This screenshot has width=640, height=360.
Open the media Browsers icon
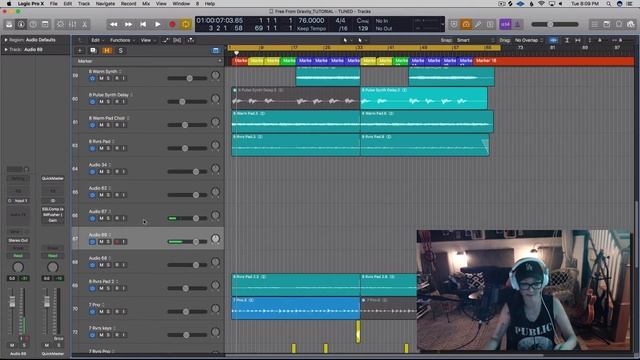(631, 24)
